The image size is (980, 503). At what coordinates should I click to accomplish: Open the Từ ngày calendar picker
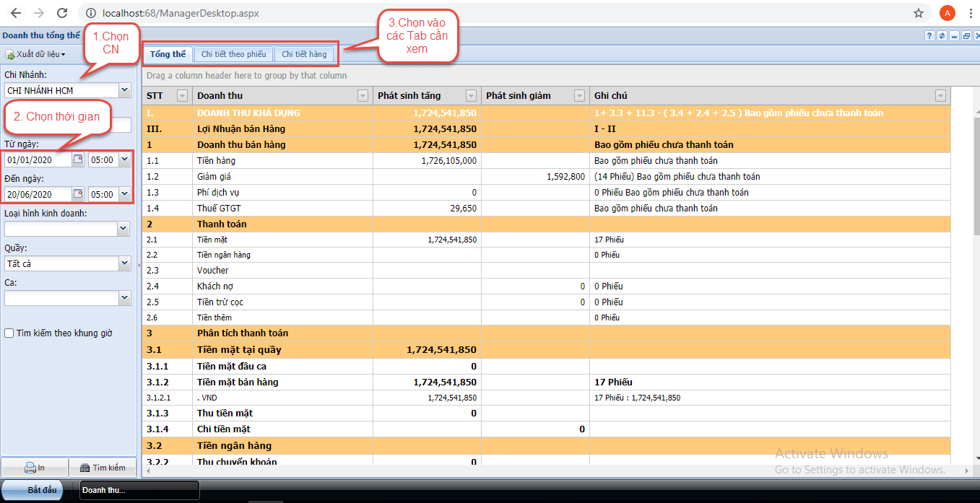(78, 159)
